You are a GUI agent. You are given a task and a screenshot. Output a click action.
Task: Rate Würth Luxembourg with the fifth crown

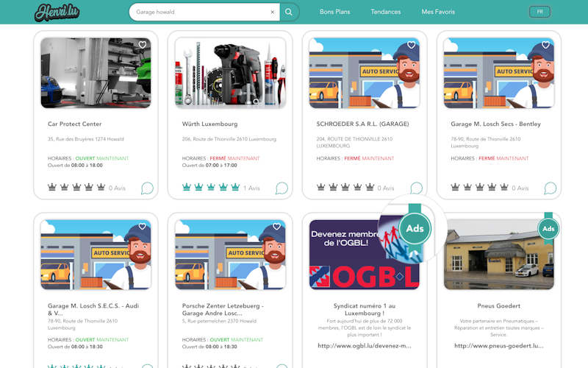pos(235,188)
